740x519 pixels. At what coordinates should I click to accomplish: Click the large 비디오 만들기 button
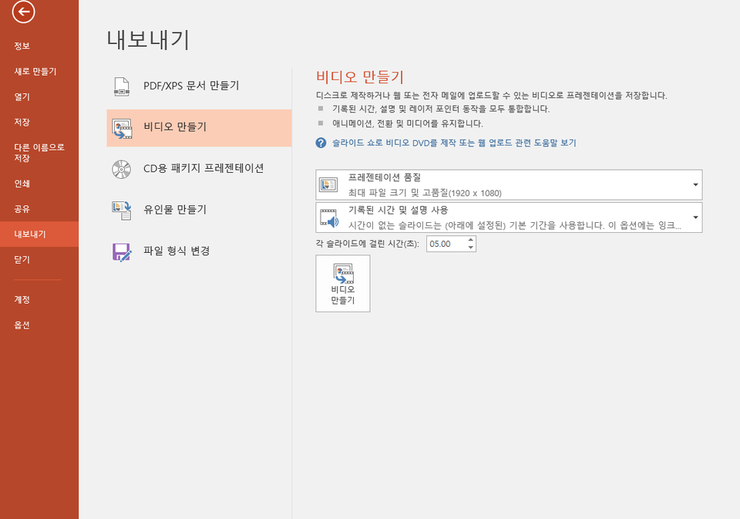point(343,284)
